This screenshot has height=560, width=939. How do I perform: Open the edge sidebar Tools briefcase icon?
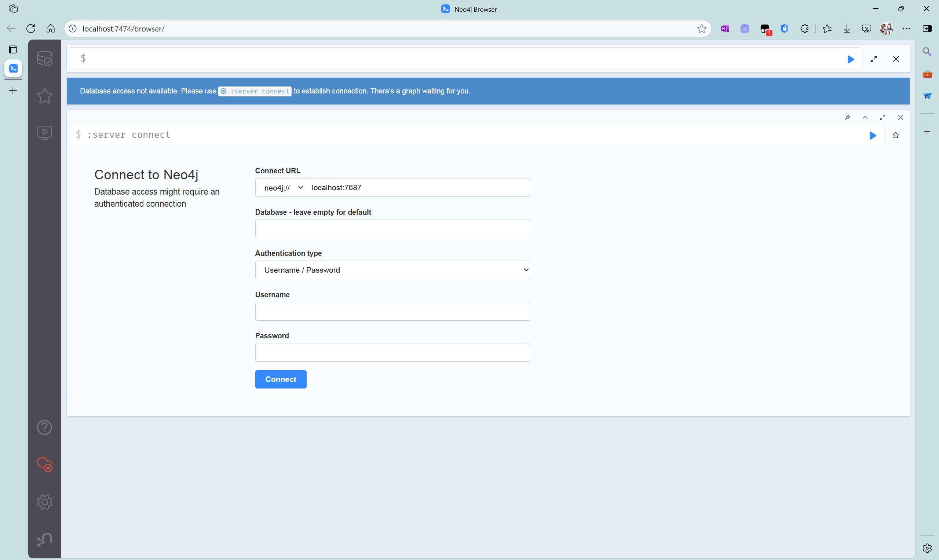click(927, 74)
